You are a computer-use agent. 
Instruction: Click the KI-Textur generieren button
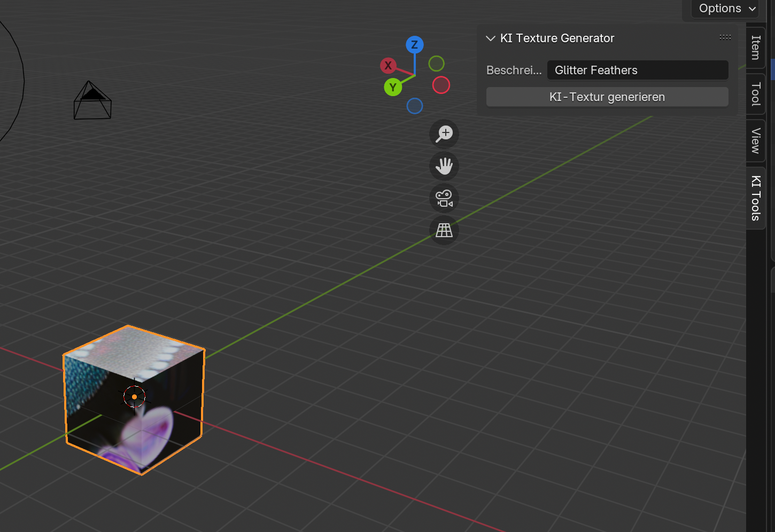tap(607, 97)
